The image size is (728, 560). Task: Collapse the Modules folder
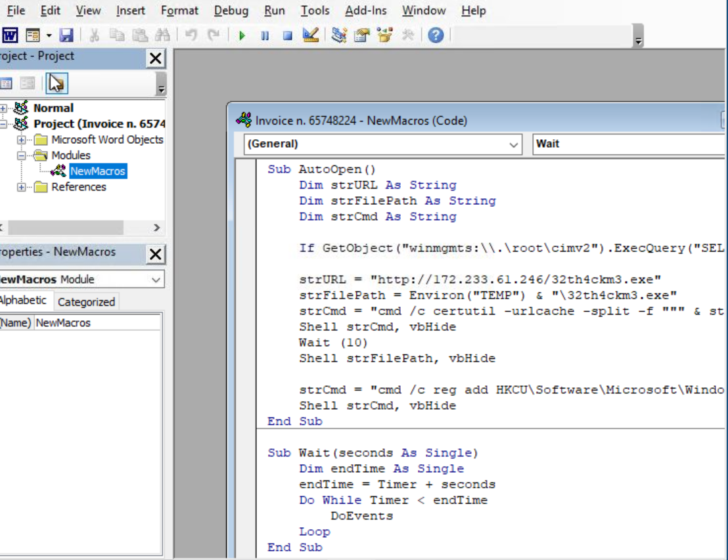click(22, 156)
